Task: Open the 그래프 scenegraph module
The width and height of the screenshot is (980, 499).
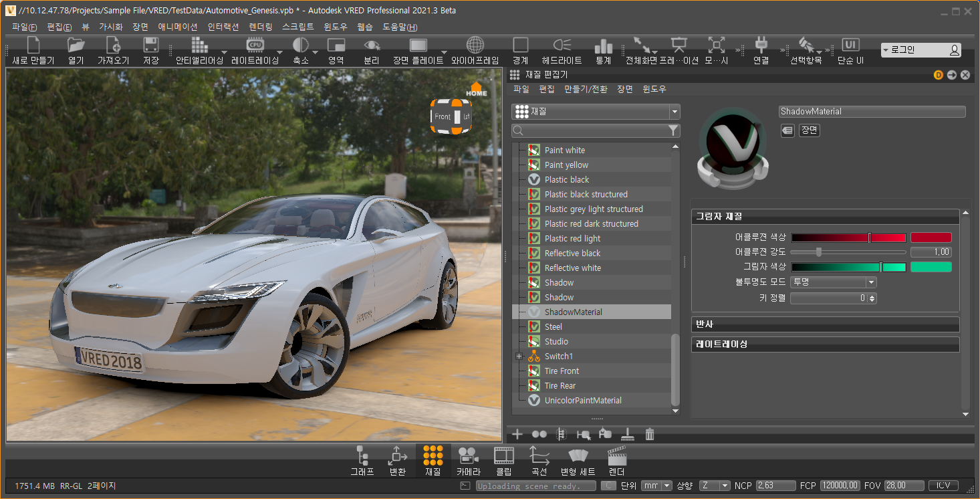Action: (x=362, y=457)
